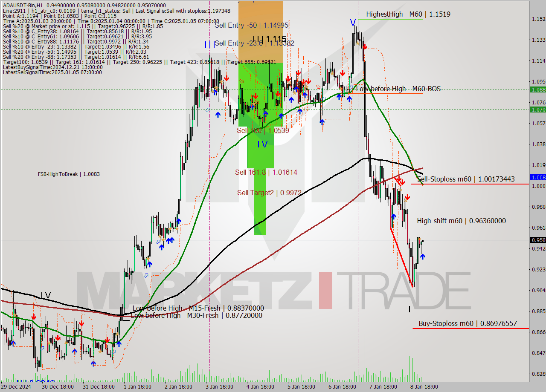Click the '5 Jan 18:00' time axis label
The width and height of the screenshot is (546, 392).
[x=302, y=387]
